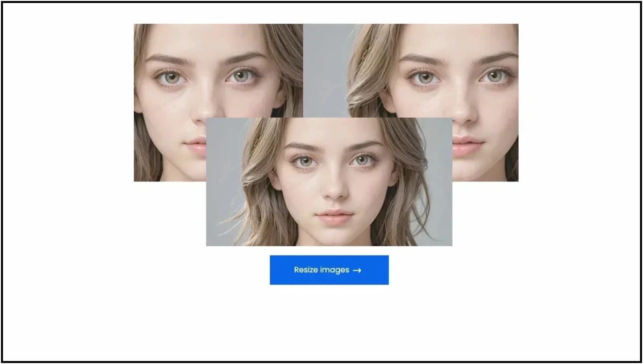This screenshot has width=643, height=364.
Task: Click the left-side eye in top-right image
Action: tap(425, 77)
